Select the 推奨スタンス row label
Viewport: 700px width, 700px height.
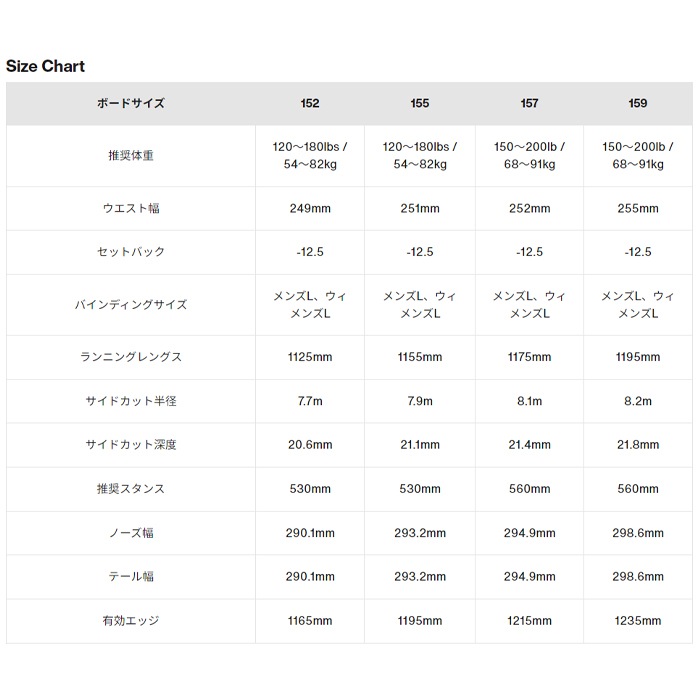point(131,489)
